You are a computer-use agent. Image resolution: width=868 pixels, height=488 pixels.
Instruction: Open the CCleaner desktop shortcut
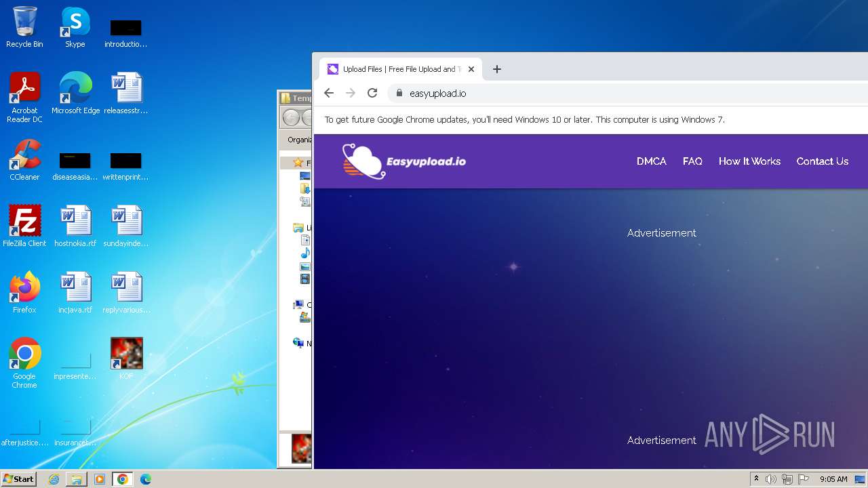tap(24, 160)
